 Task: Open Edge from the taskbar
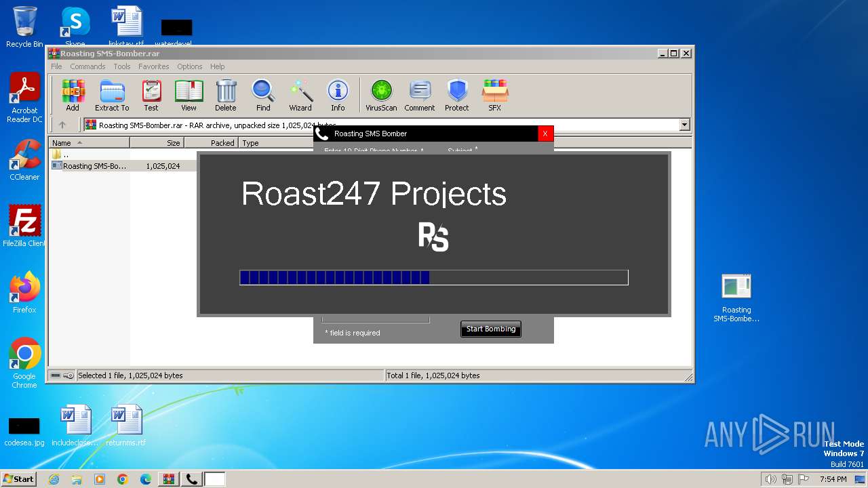(146, 479)
